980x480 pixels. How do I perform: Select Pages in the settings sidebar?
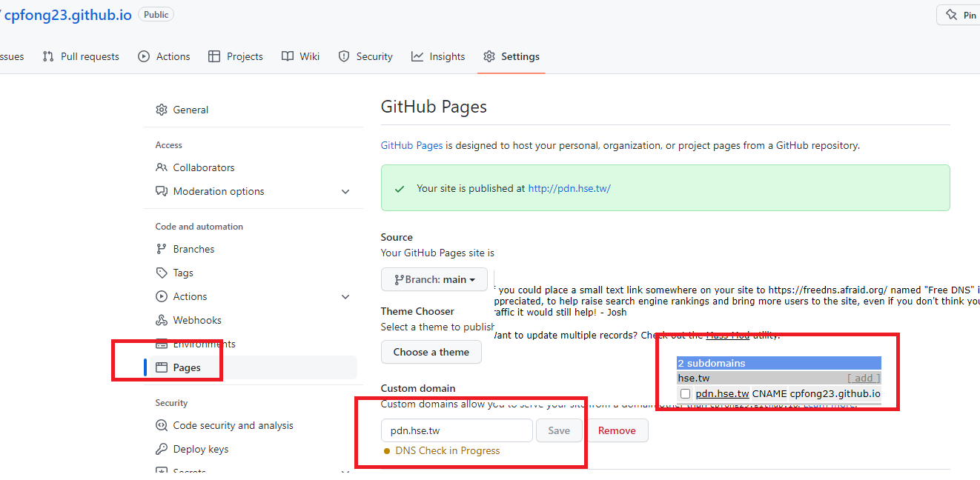coord(187,367)
